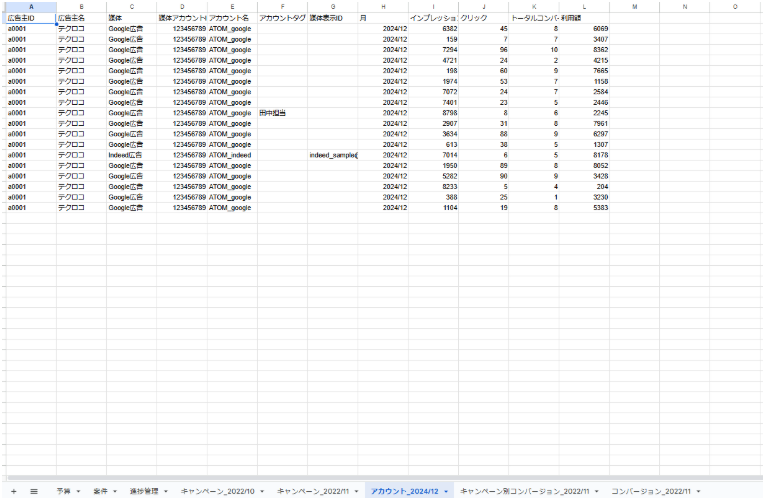The image size is (763, 501).
Task: Go to キャンペーン別コンバージョン_2022/11 sheet tab
Action: coord(524,492)
